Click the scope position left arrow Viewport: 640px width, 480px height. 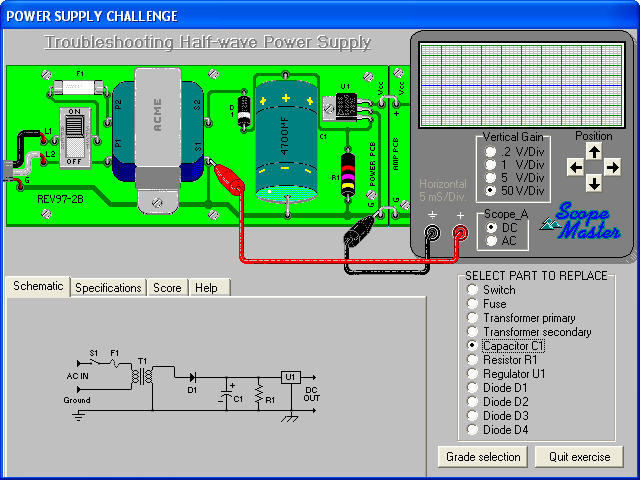coord(576,167)
